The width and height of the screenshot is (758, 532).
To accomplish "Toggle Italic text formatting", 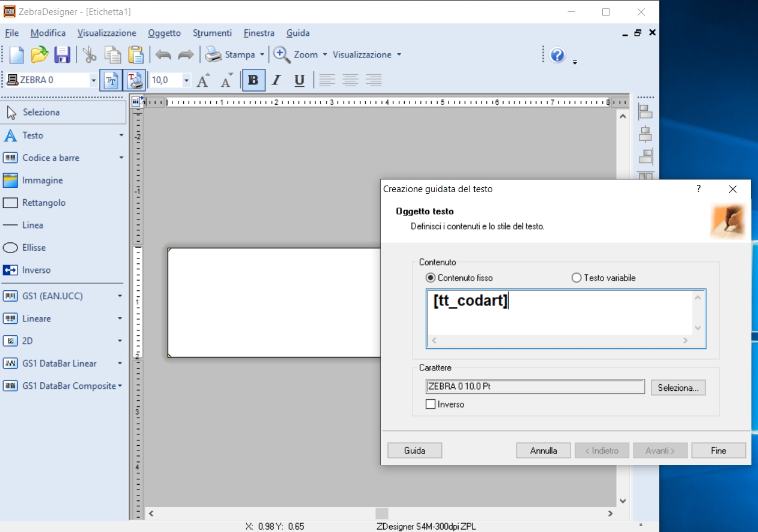I will (x=276, y=80).
